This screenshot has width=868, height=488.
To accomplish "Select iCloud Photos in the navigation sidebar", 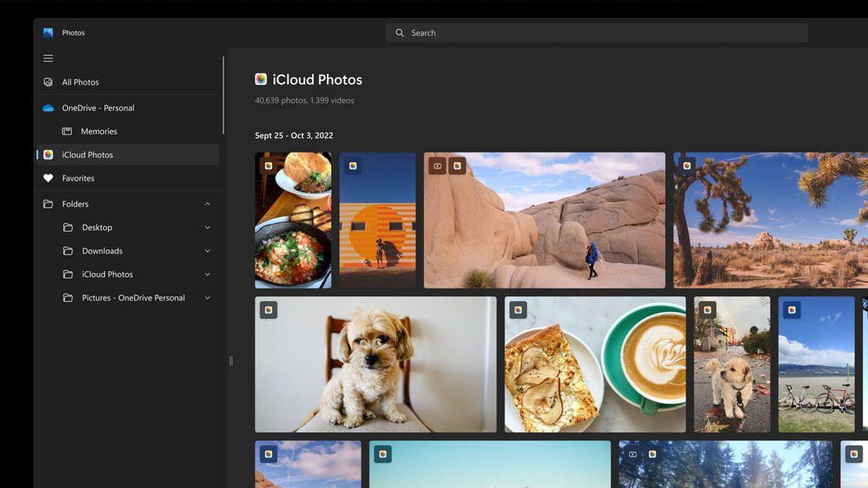I will coord(88,155).
